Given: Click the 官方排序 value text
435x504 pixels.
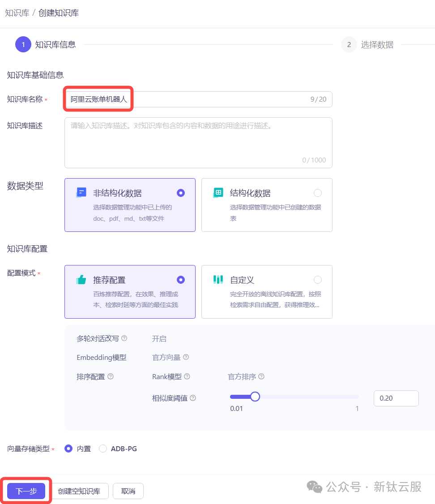Looking at the screenshot, I should pyautogui.click(x=242, y=377).
